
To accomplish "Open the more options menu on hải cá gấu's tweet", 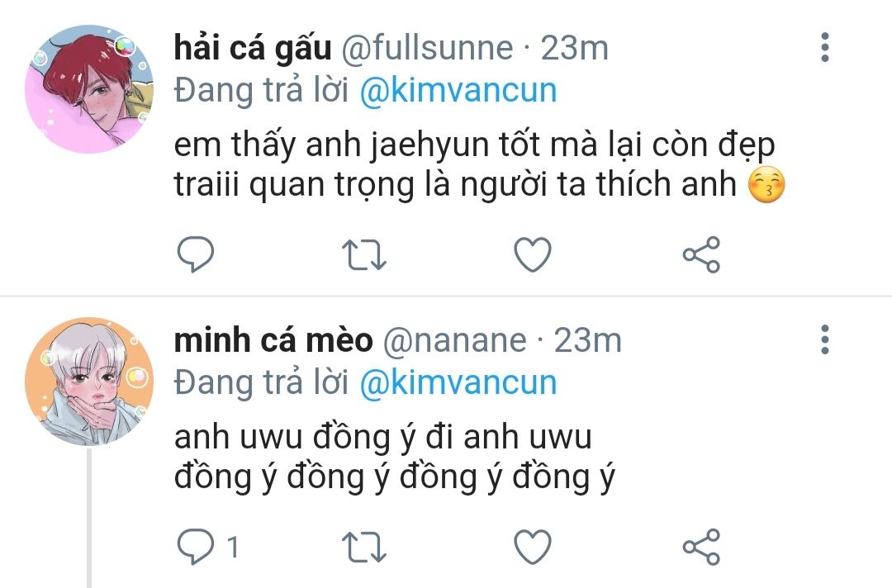I will click(x=825, y=47).
